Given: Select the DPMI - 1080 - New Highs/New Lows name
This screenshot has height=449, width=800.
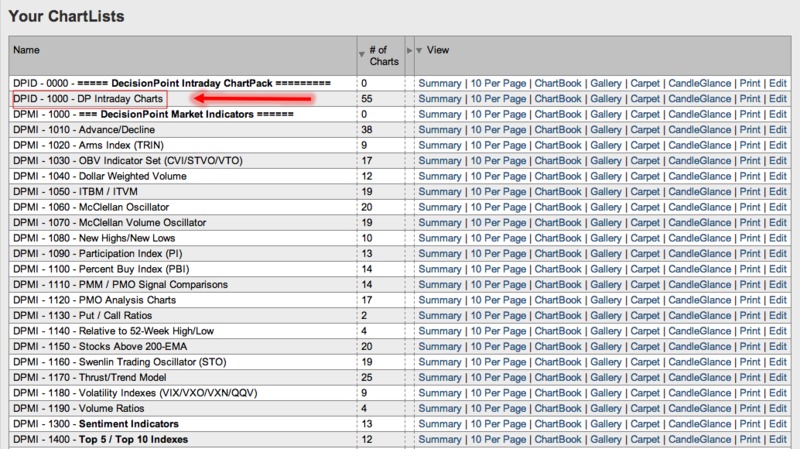Looking at the screenshot, I should pyautogui.click(x=94, y=238).
